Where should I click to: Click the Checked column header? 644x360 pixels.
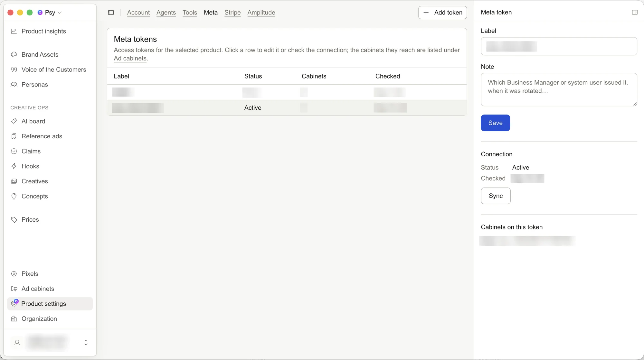coord(388,76)
